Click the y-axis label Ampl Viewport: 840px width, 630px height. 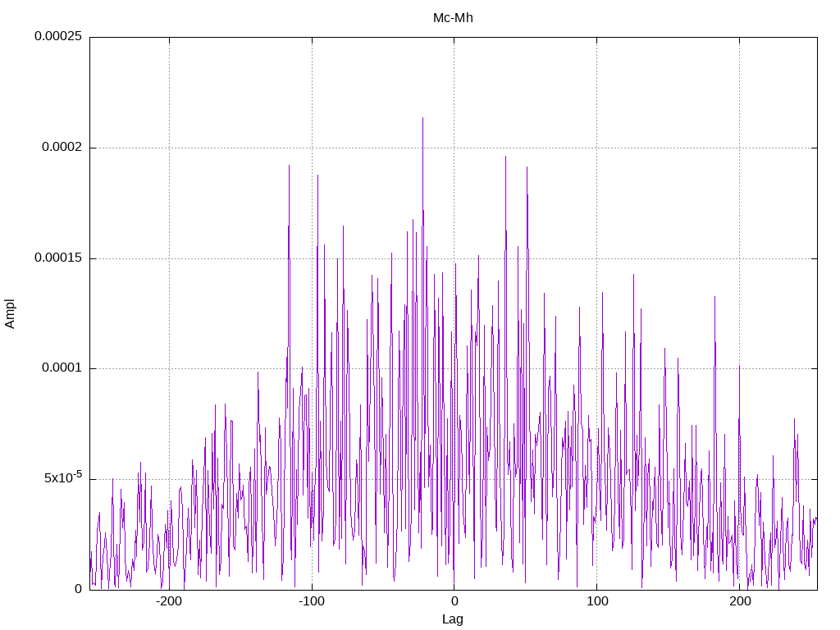coord(10,313)
